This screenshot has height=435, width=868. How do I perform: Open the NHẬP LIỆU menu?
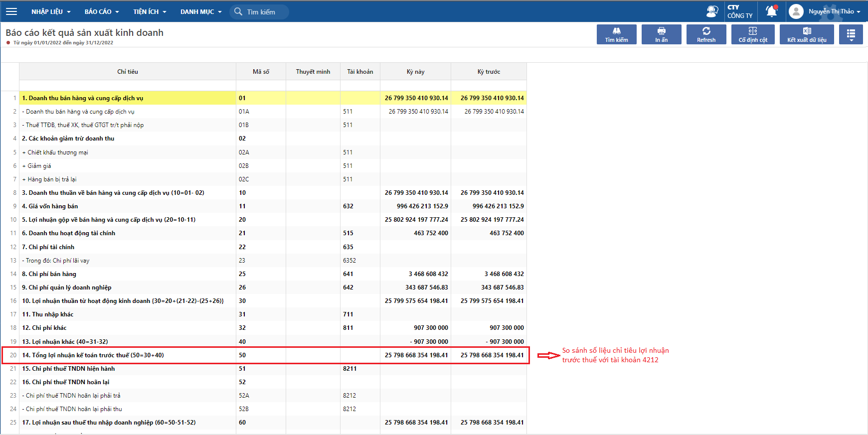point(51,11)
